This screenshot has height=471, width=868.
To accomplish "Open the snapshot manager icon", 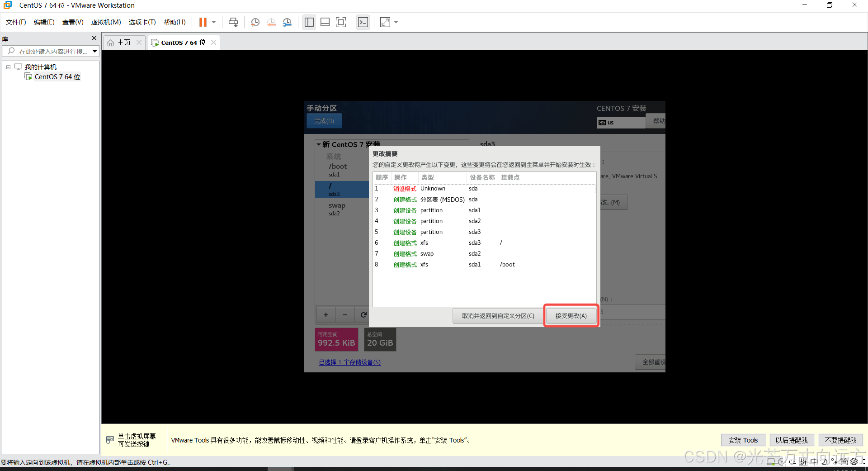I will click(x=287, y=22).
